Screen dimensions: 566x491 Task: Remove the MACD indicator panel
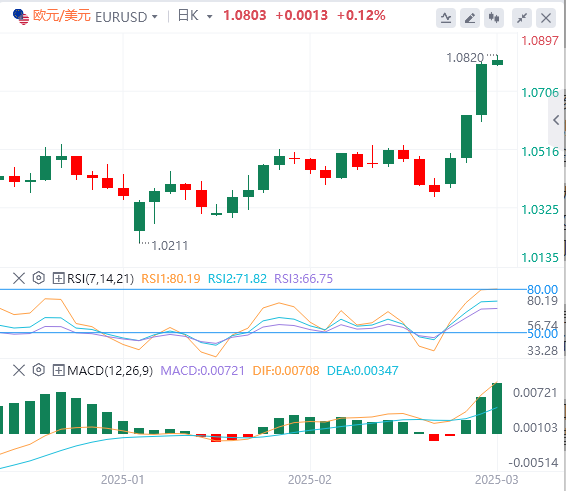(x=19, y=370)
